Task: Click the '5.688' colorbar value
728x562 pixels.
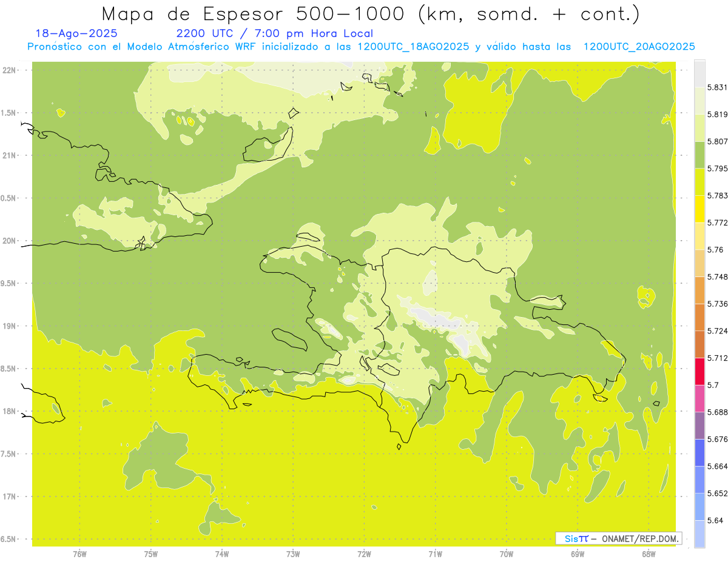Action: click(x=717, y=412)
